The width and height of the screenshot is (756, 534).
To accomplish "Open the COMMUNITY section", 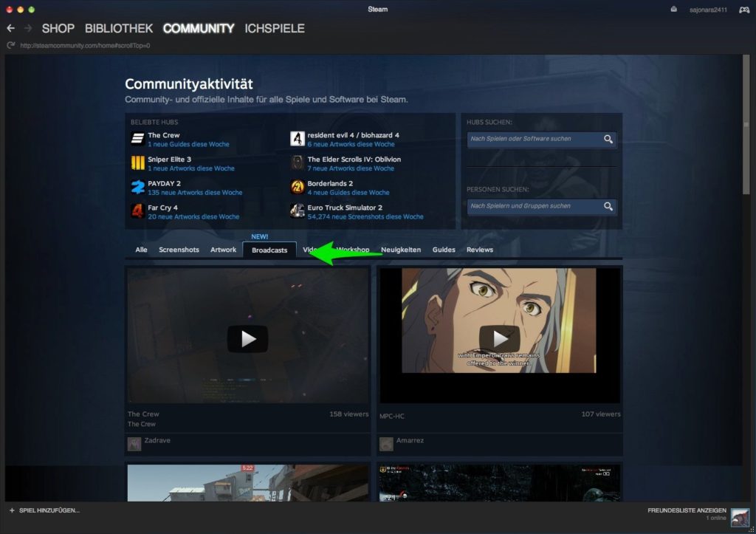I will [x=199, y=29].
